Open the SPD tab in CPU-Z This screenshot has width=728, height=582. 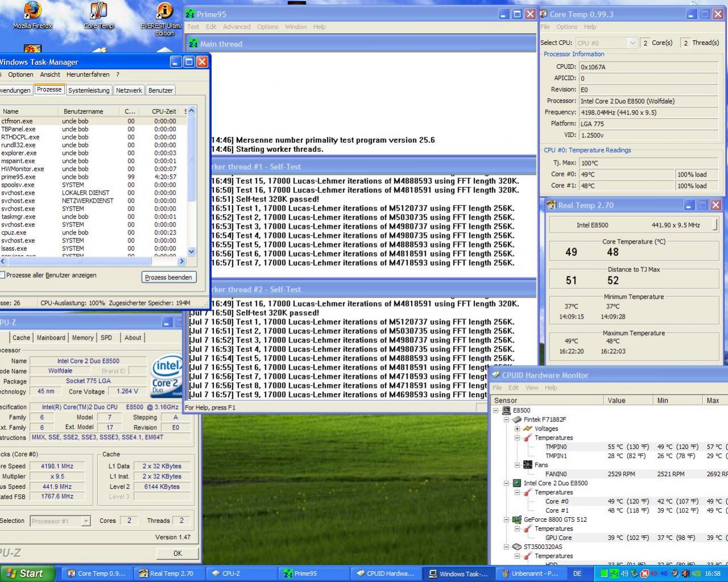[106, 338]
